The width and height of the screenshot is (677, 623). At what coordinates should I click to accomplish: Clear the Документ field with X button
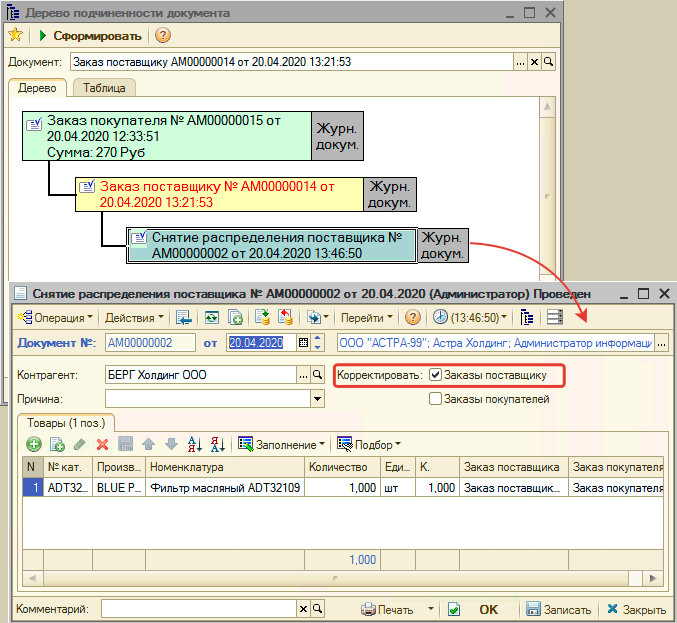pos(534,62)
